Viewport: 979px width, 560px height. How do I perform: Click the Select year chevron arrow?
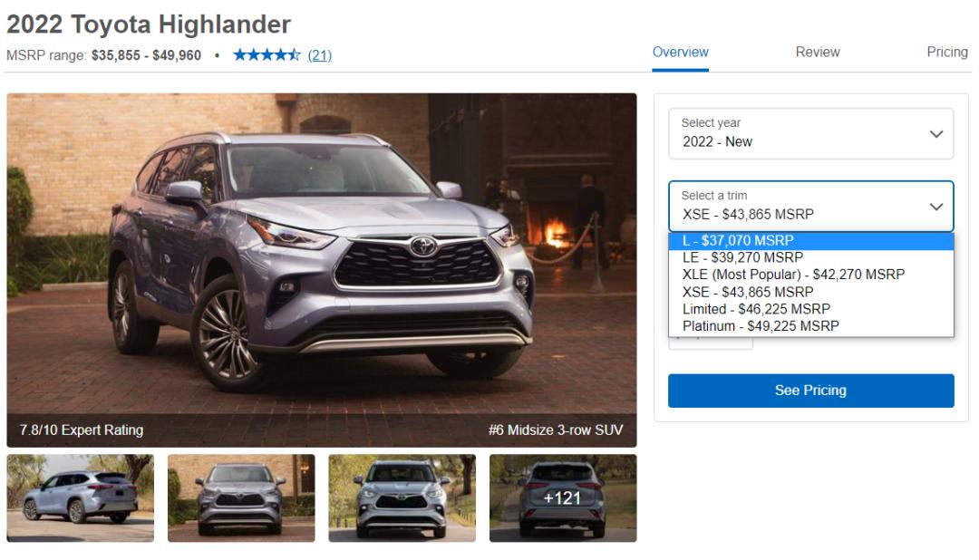click(x=935, y=134)
